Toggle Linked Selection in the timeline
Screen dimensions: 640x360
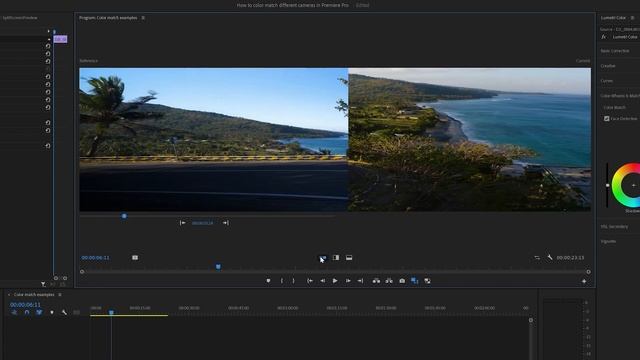coord(39,313)
